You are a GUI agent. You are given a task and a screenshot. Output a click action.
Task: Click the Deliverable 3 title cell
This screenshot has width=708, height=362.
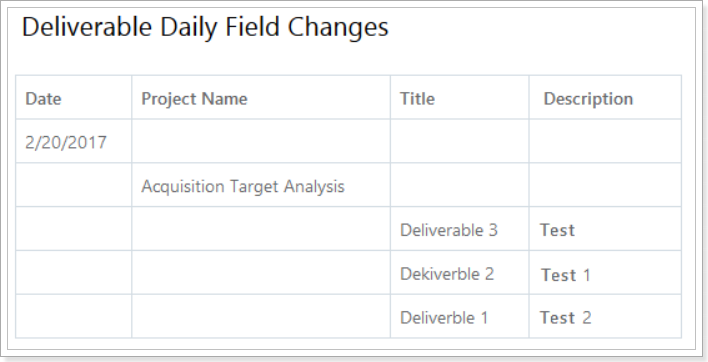coord(459,229)
